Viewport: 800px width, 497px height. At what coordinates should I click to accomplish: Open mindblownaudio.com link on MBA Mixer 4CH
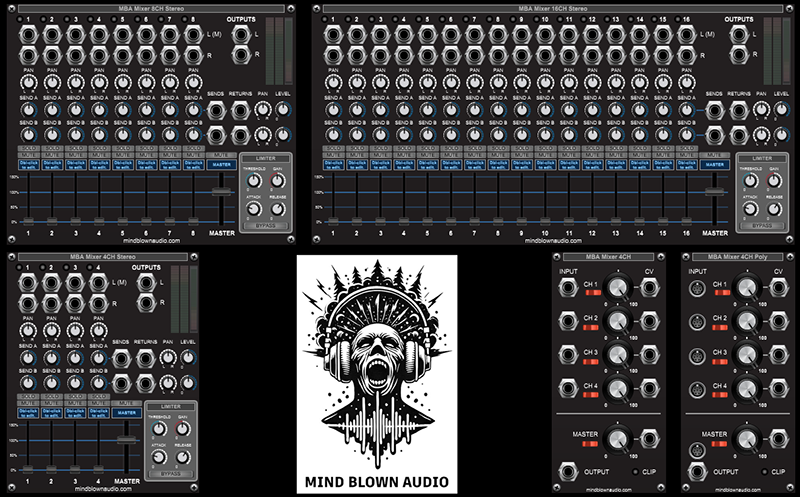click(609, 490)
